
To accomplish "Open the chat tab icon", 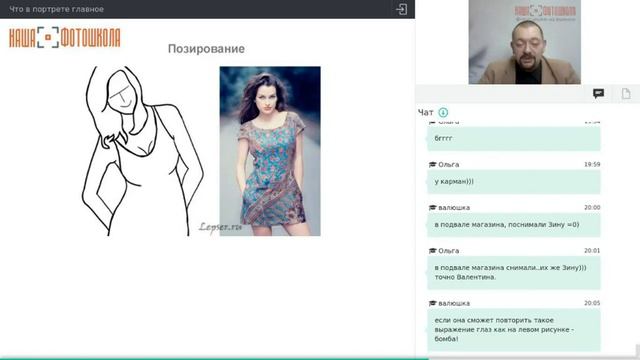I will click(x=598, y=94).
